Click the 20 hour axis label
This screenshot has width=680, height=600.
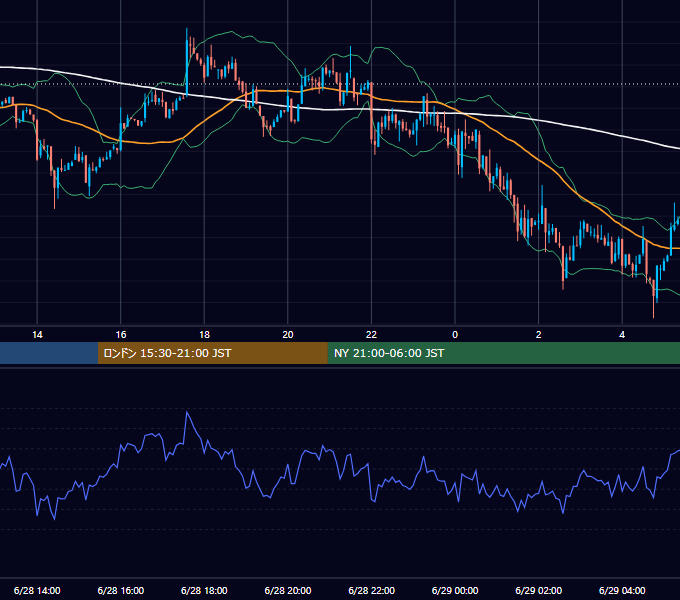pos(288,335)
